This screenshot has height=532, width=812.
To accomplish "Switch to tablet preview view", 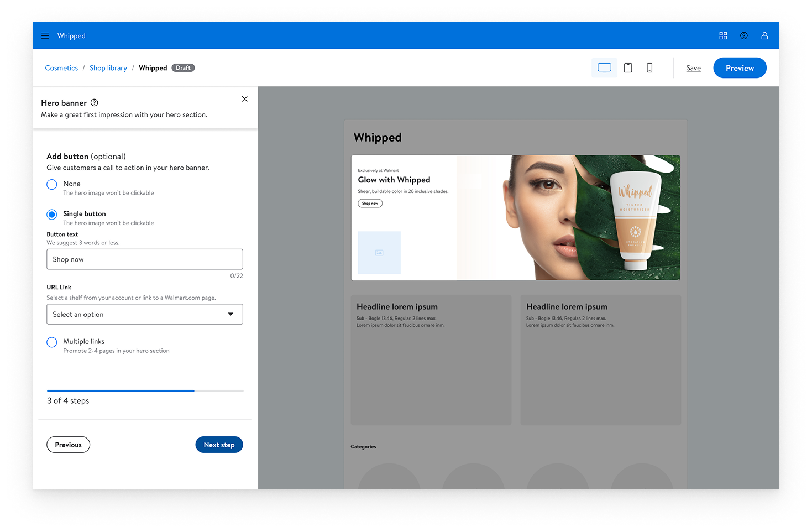I will pos(628,68).
